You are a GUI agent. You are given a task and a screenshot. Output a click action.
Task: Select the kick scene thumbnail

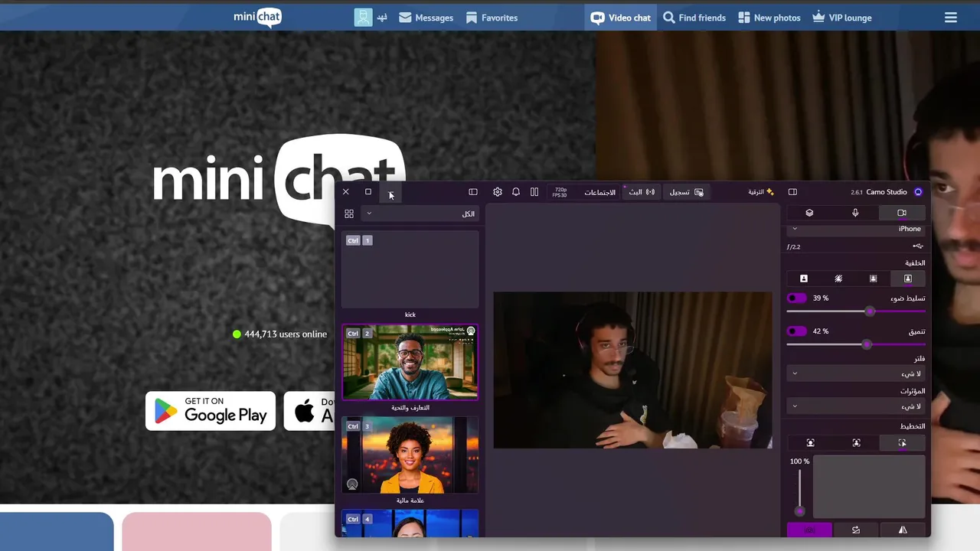[x=410, y=270]
